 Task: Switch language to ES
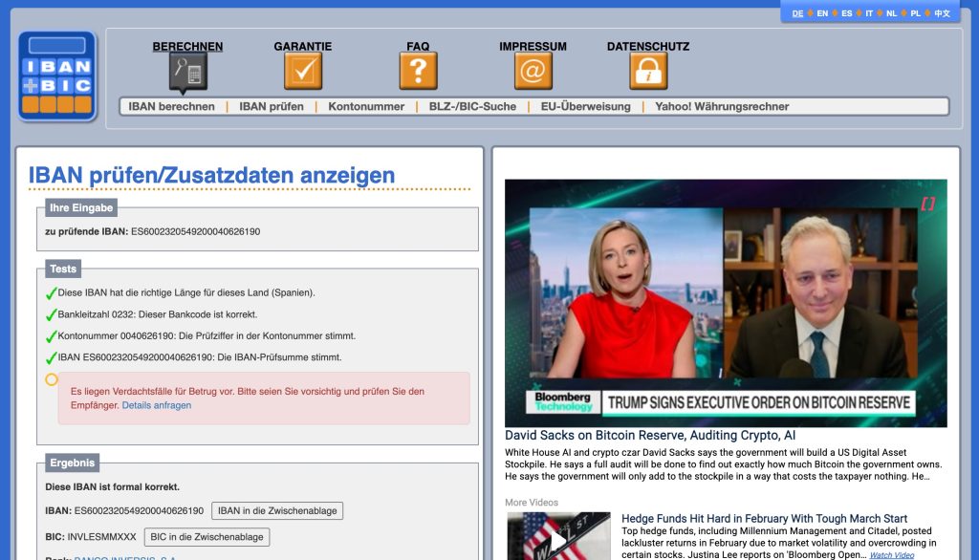tap(847, 13)
